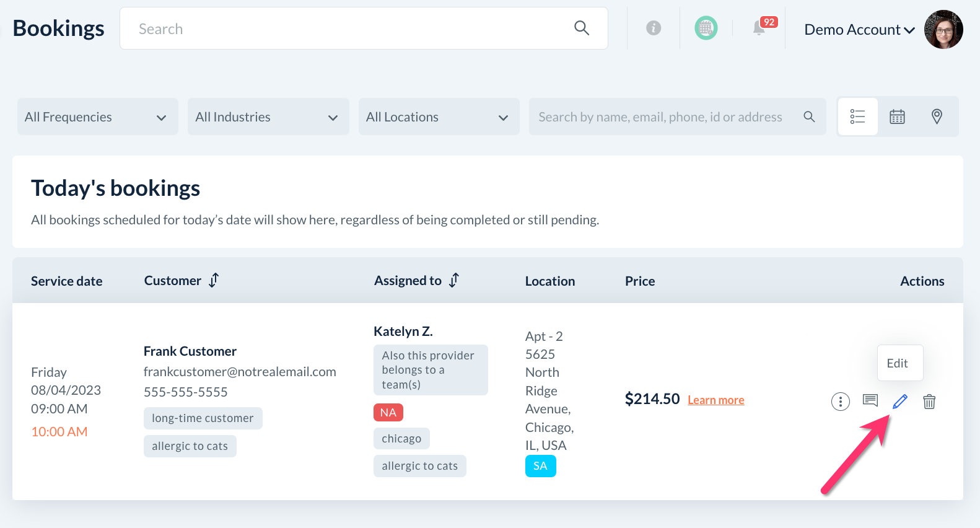Switch to list view
The height and width of the screenshot is (528, 980).
click(x=857, y=117)
